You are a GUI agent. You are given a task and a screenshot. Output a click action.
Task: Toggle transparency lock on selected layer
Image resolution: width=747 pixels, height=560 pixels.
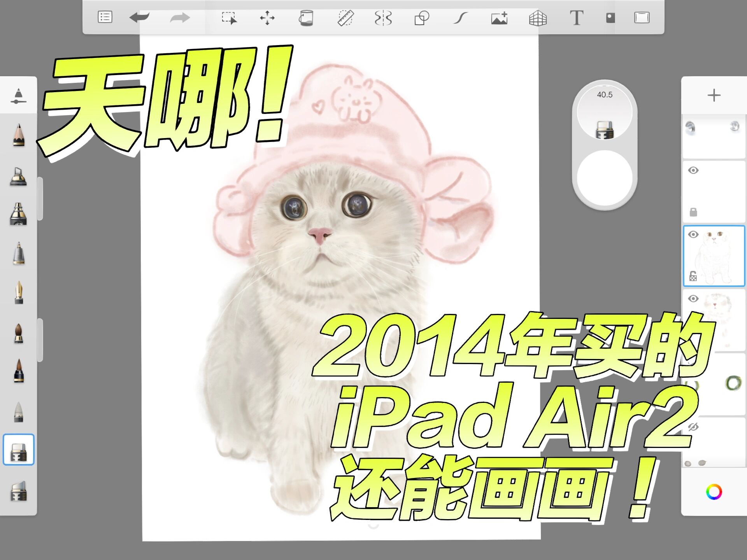[693, 276]
